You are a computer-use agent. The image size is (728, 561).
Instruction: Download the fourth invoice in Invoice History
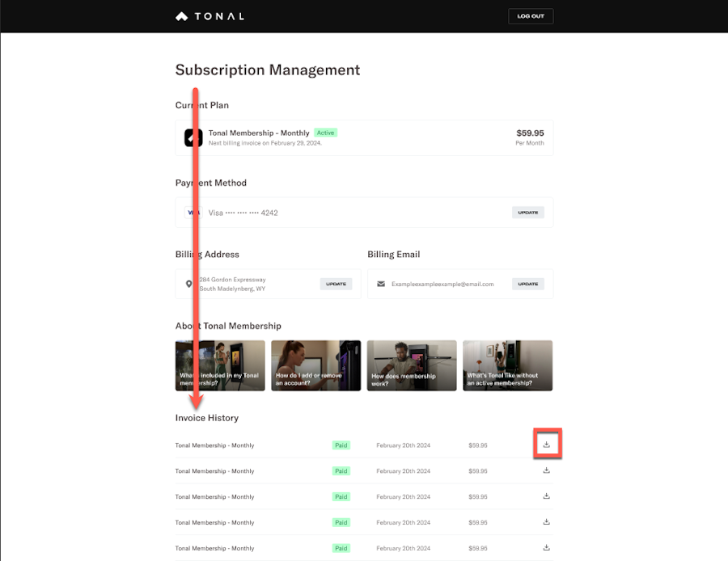547,522
